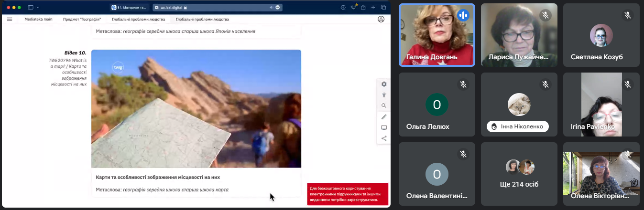Viewport: 644px width, 210px height.
Task: Open the Mediateka main tab
Action: point(38,20)
